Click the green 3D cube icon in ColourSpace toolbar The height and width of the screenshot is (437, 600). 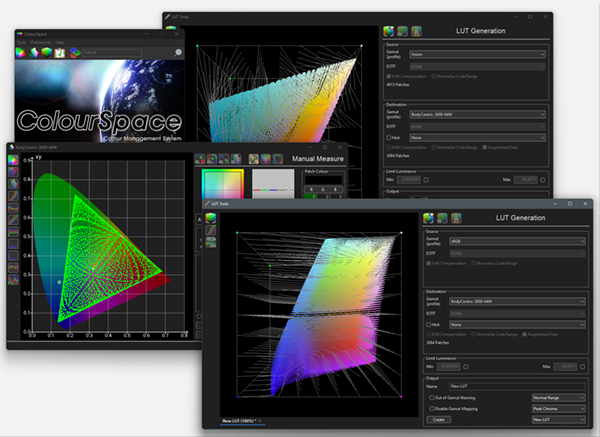pos(47,53)
